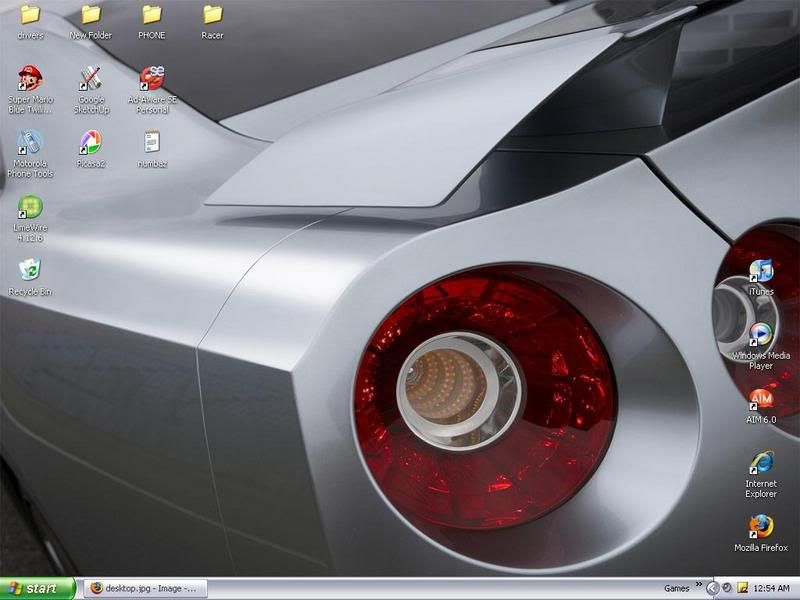Show hidden system tray icons
This screenshot has width=800, height=600.
(x=712, y=588)
